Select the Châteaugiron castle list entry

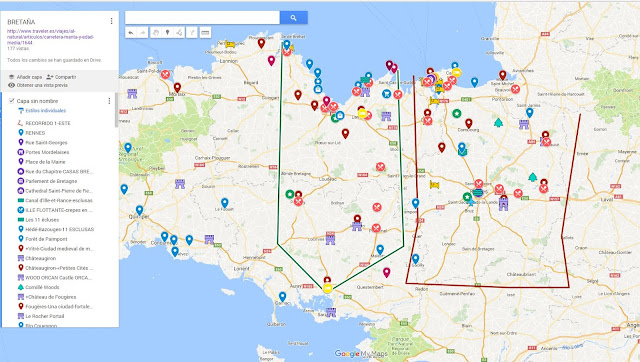[40, 258]
